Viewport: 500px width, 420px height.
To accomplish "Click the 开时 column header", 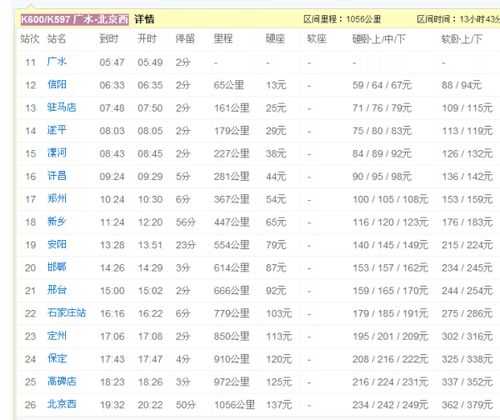I will [x=147, y=39].
